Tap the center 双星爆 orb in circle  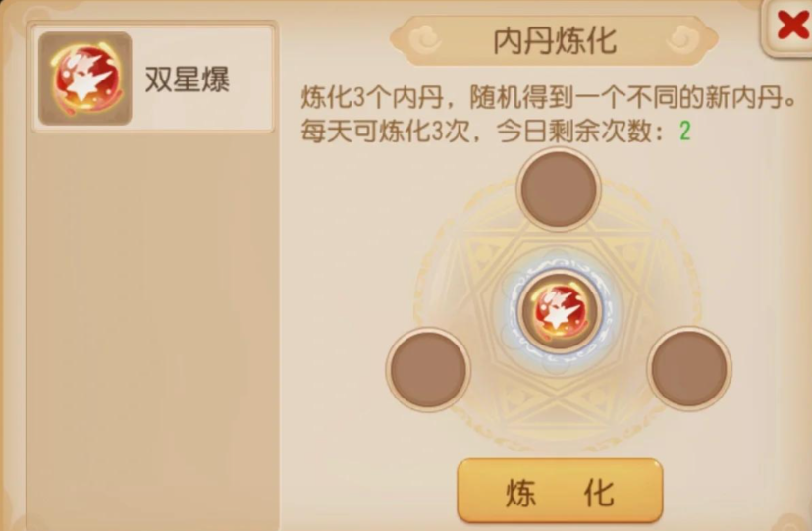(560, 311)
